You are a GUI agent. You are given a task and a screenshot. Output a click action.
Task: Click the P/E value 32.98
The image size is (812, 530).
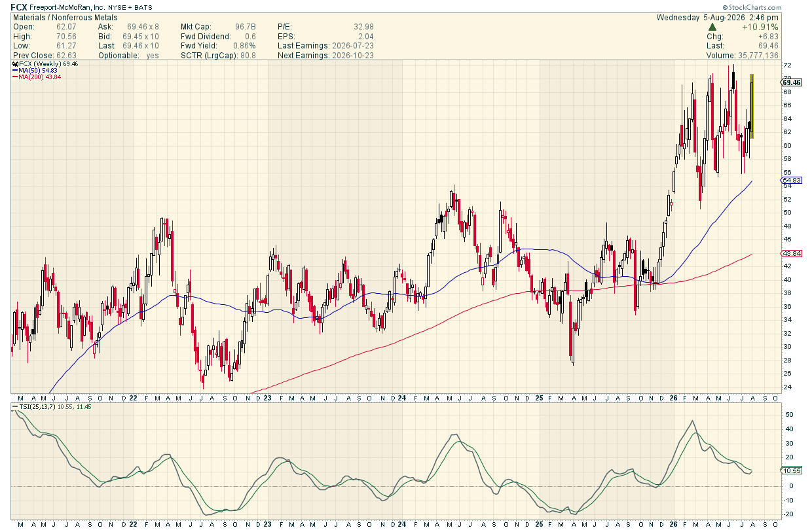pos(363,27)
